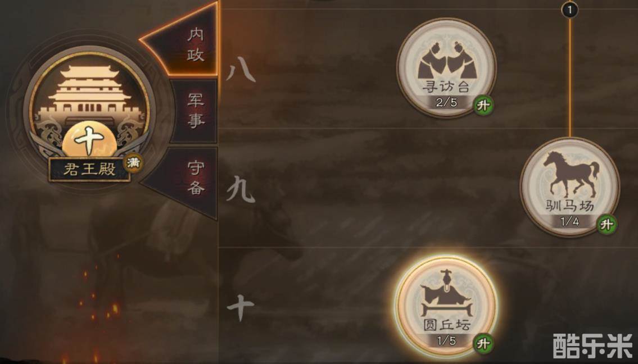Click the 1/4 progress on 驯马场
This screenshot has height=364, width=638.
569,222
